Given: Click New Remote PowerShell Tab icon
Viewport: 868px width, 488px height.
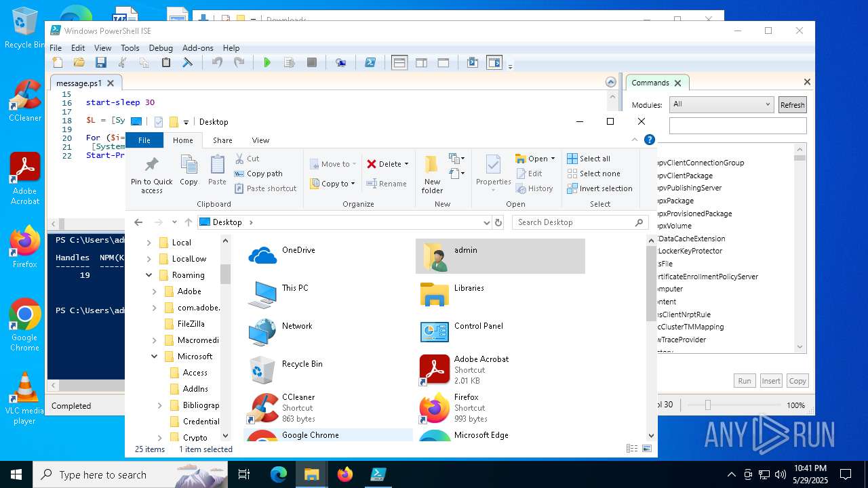Looking at the screenshot, I should coord(341,62).
